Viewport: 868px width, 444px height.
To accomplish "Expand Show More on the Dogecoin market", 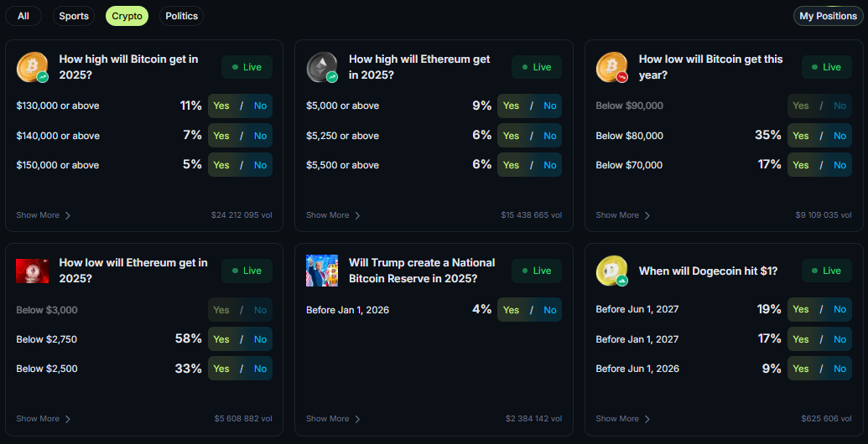I will pyautogui.click(x=623, y=419).
